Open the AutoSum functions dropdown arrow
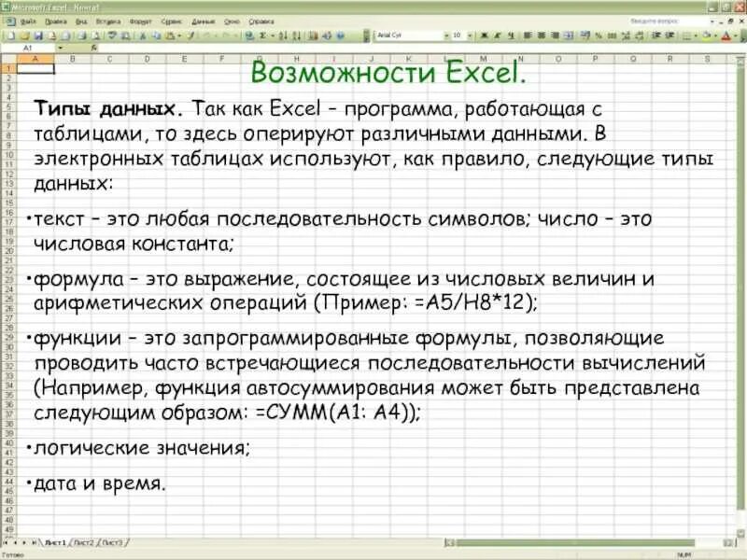The image size is (747, 560). [272, 36]
